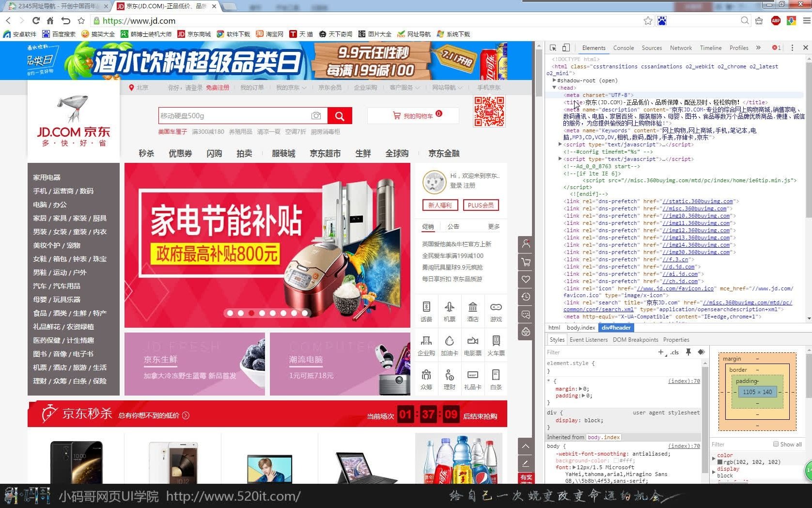Open the 京东金融 navigation item

[444, 153]
